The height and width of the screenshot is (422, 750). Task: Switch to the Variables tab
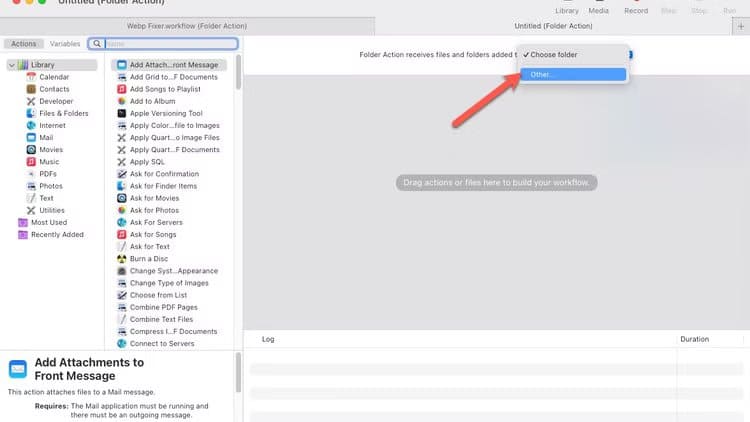(65, 44)
